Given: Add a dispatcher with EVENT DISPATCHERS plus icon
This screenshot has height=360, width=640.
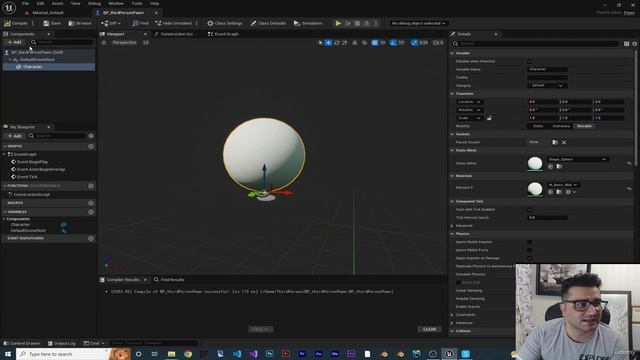Looking at the screenshot, I should point(91,238).
